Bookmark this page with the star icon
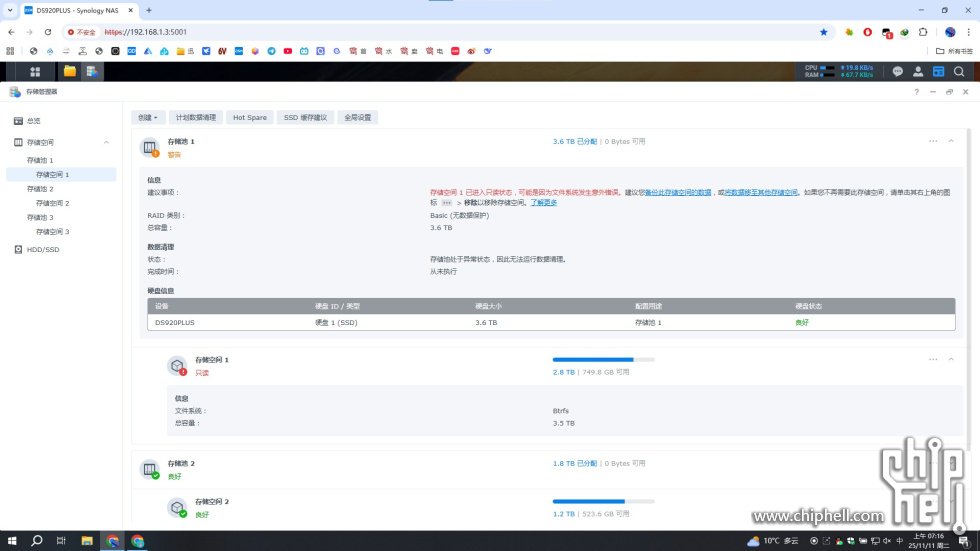980x551 pixels. pyautogui.click(x=824, y=32)
